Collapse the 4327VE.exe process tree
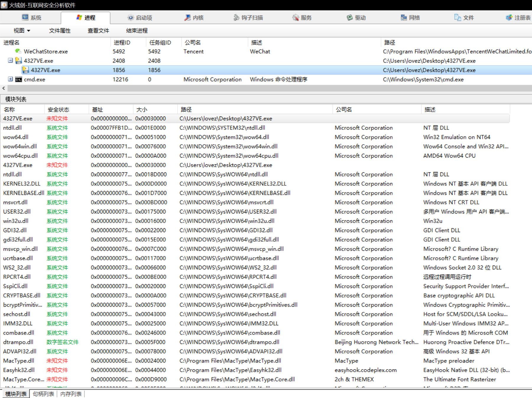The width and height of the screenshot is (532, 398). [x=10, y=60]
